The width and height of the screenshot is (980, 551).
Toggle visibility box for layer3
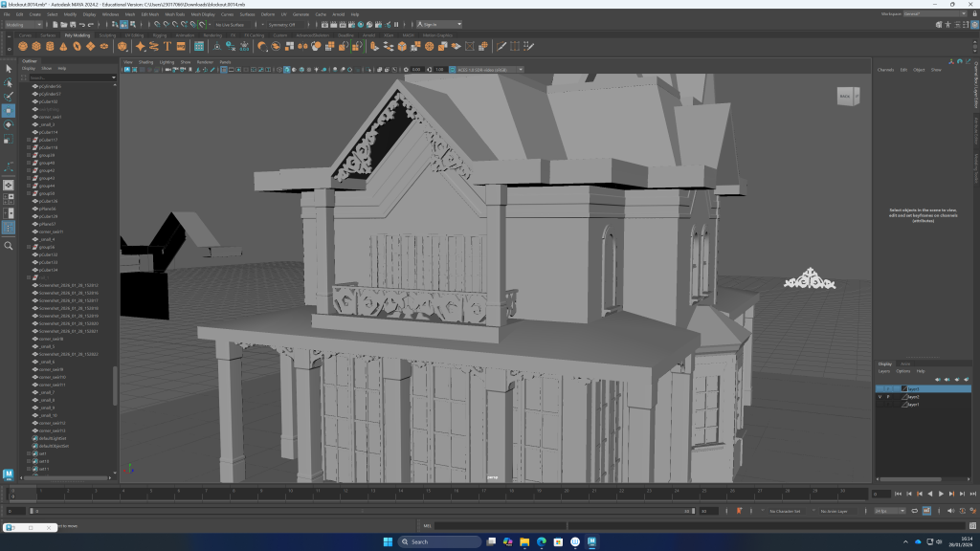[x=880, y=388]
